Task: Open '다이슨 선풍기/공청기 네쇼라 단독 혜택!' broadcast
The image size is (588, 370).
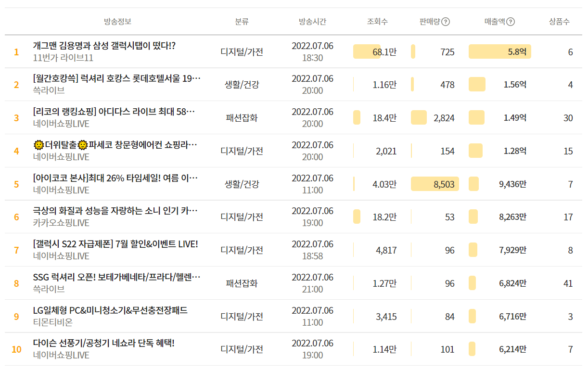Action: (x=103, y=343)
